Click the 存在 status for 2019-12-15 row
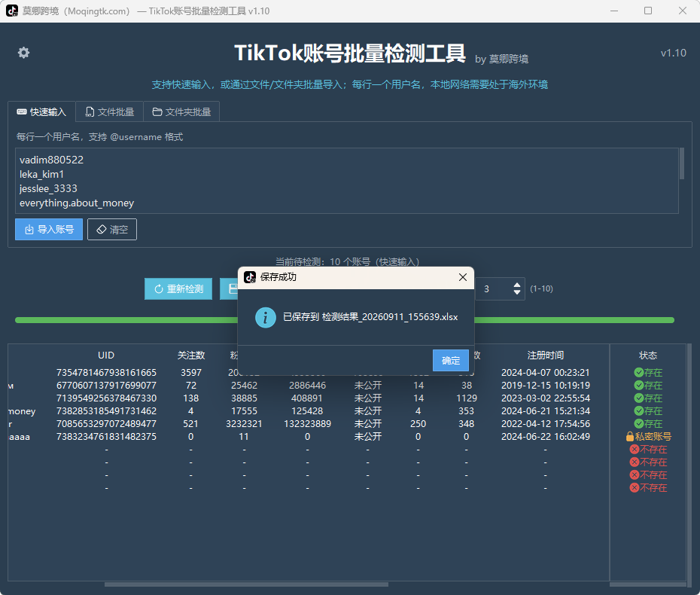The image size is (700, 595). pyautogui.click(x=648, y=386)
